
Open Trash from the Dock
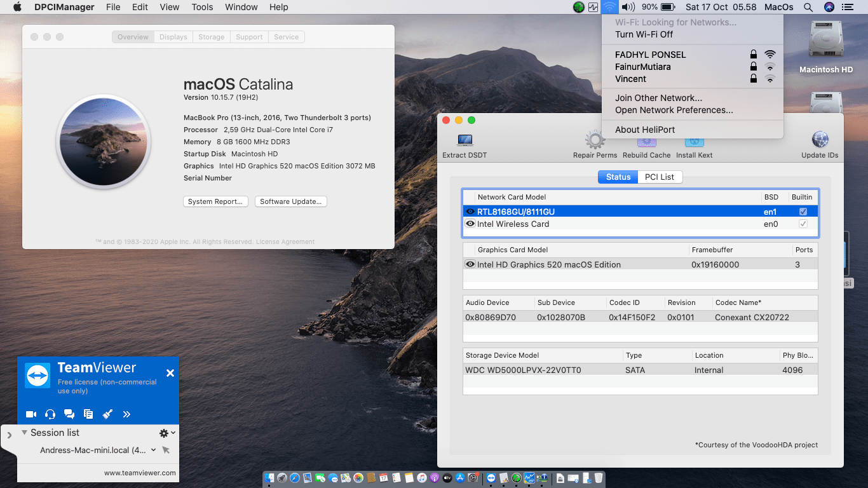click(x=599, y=478)
